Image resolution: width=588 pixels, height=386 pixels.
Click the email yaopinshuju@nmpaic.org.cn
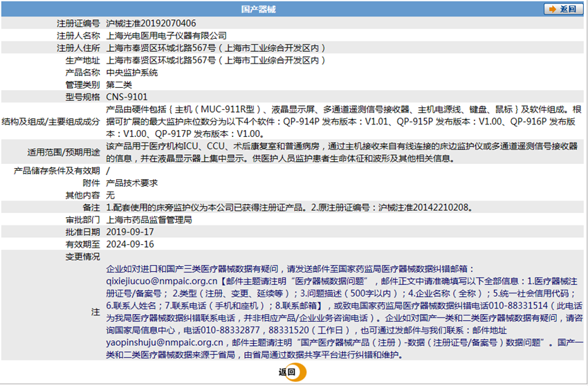[x=165, y=342]
